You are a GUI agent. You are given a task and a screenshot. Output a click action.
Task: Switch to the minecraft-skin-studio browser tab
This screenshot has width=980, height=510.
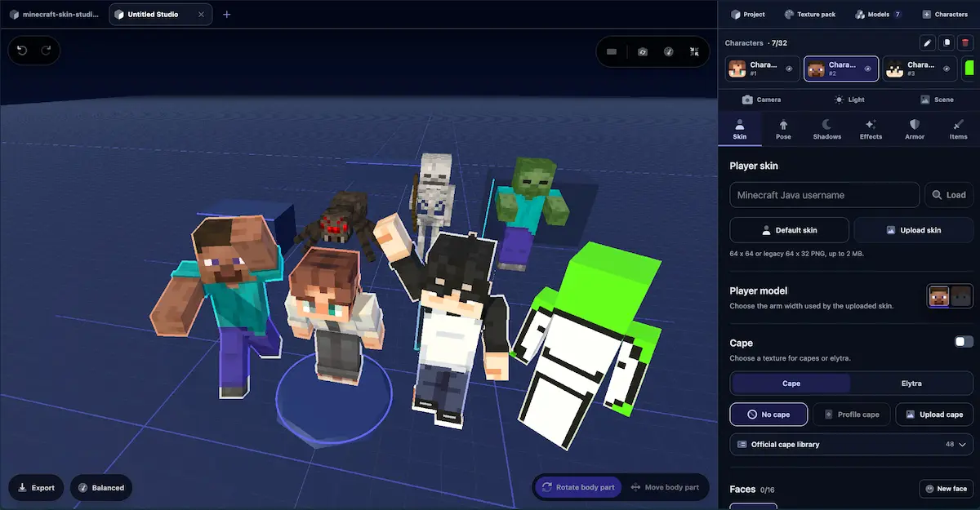coord(55,14)
